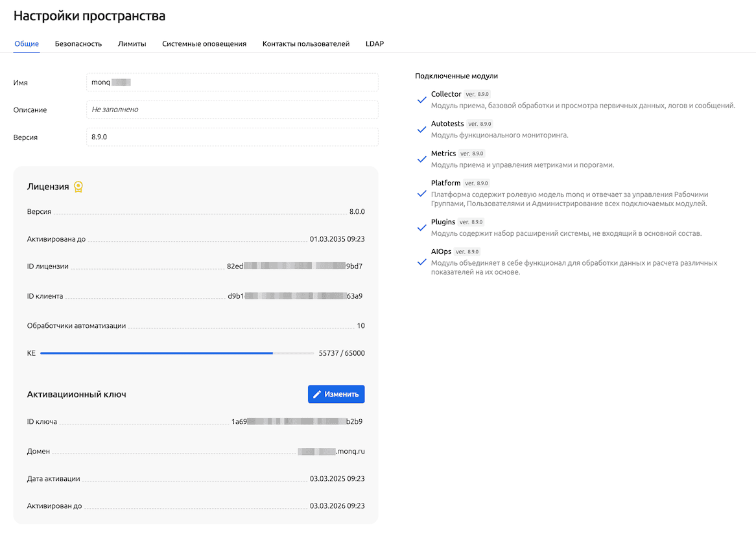Go to Системные оповещения tab
The image size is (756, 534).
(204, 44)
